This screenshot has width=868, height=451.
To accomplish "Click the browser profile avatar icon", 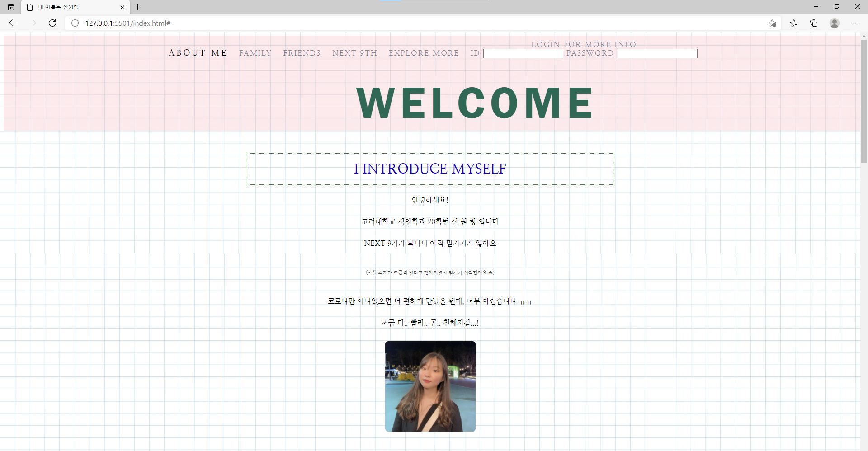I will (x=834, y=23).
